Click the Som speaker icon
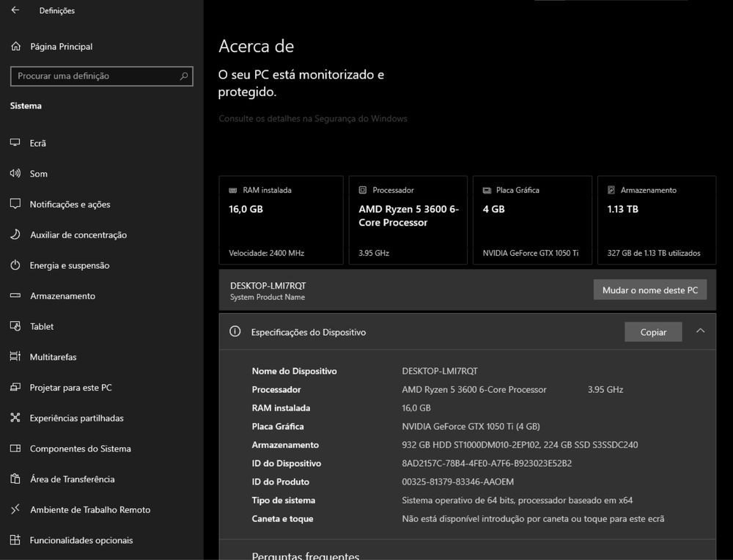The width and height of the screenshot is (733, 560). click(15, 174)
